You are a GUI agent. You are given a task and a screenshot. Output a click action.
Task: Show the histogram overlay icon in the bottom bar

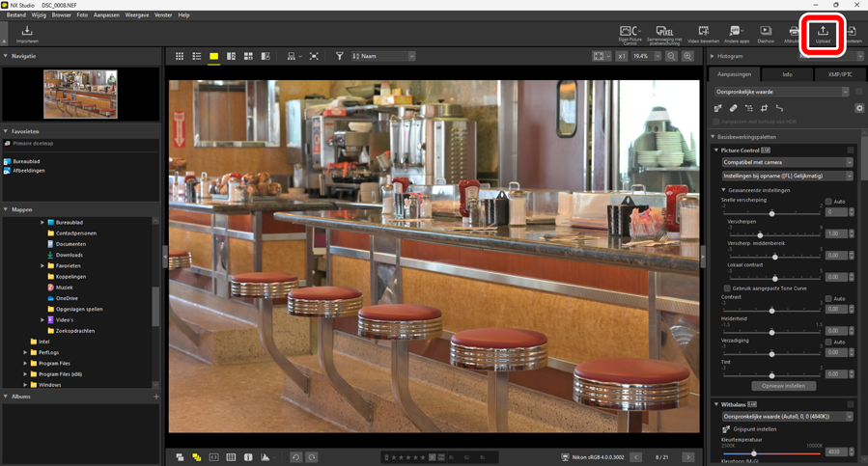265,457
